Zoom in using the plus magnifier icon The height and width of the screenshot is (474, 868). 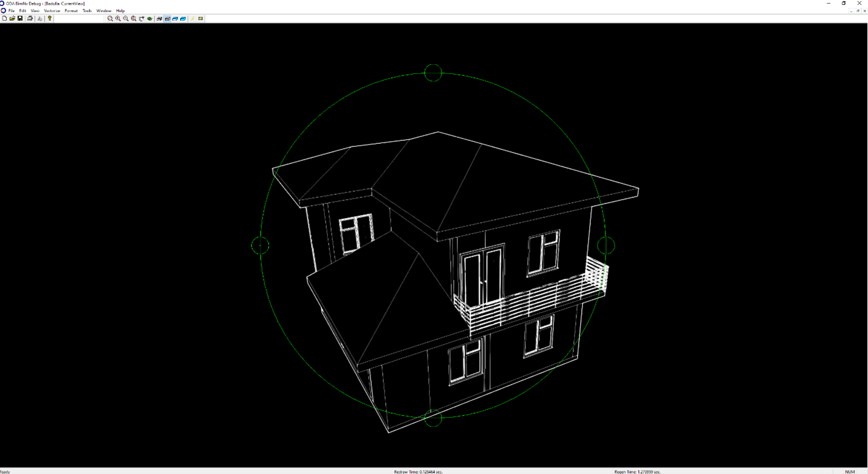pos(118,19)
